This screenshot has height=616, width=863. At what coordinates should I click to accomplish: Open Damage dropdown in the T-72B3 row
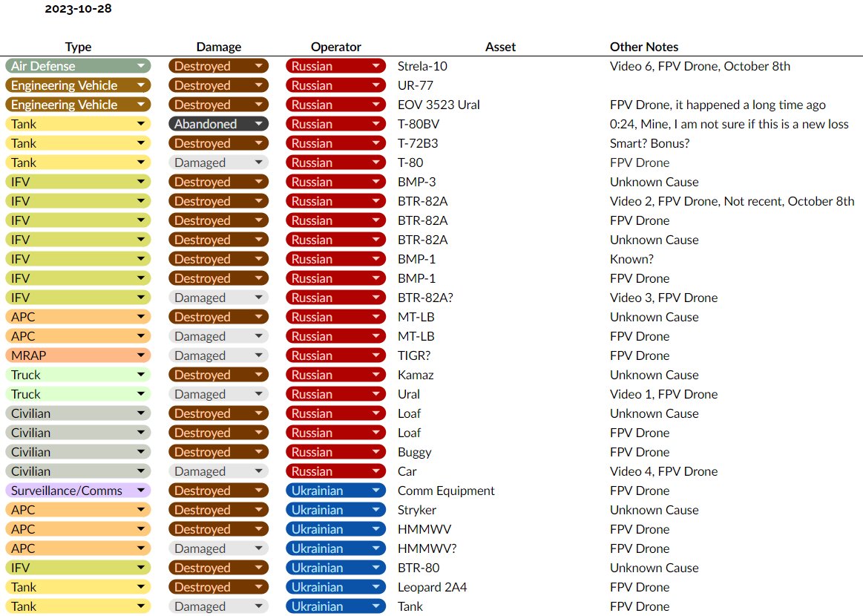(218, 143)
